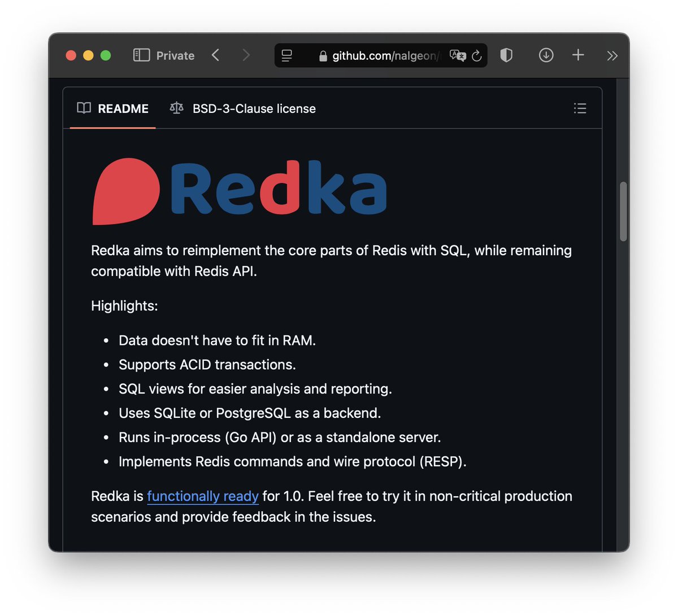Go back with the left chevron

[x=215, y=55]
